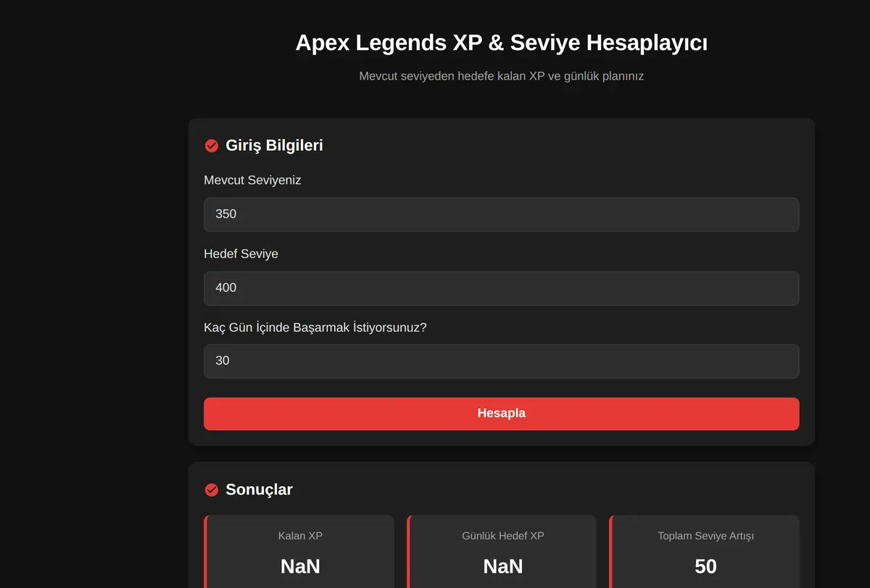Select the Günlük Hedef XP card label
Viewport: 870px width, 588px height.
coord(502,536)
